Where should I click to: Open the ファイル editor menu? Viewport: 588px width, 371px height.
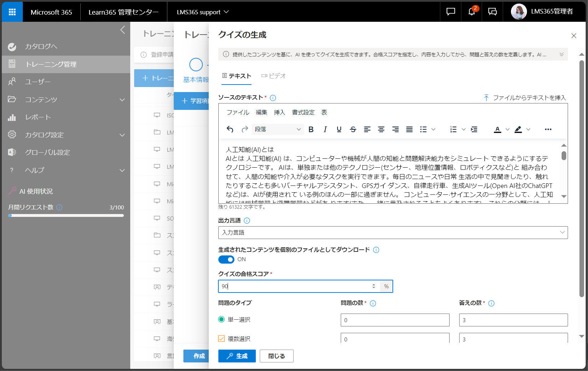click(238, 112)
